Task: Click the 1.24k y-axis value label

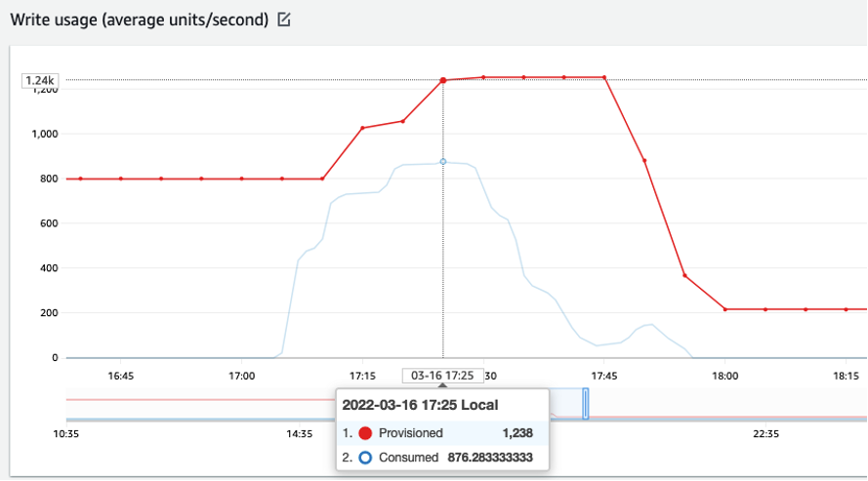Action: (41, 80)
